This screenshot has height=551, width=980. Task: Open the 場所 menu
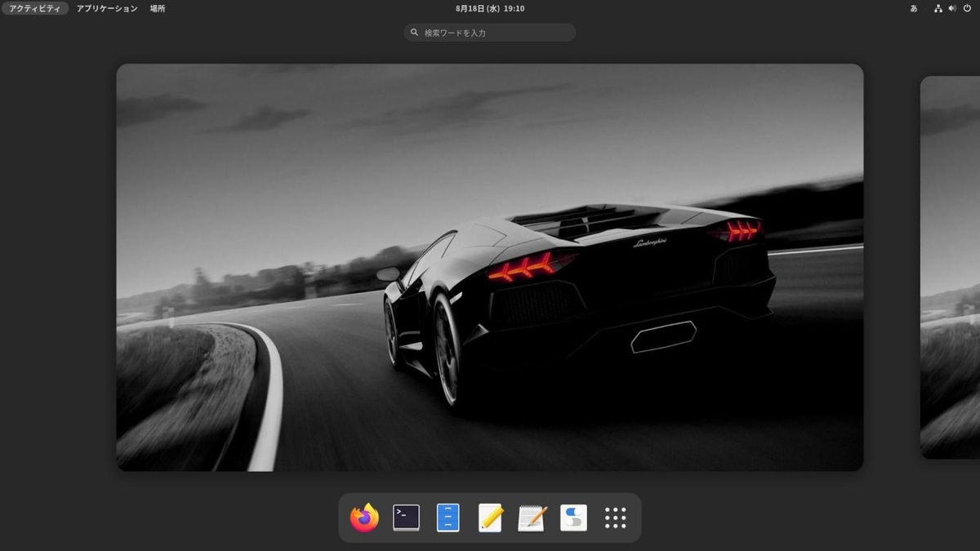158,8
